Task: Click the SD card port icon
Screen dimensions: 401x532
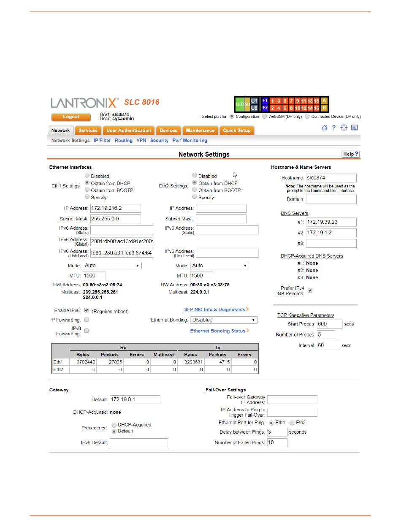Action: pyautogui.click(x=247, y=104)
